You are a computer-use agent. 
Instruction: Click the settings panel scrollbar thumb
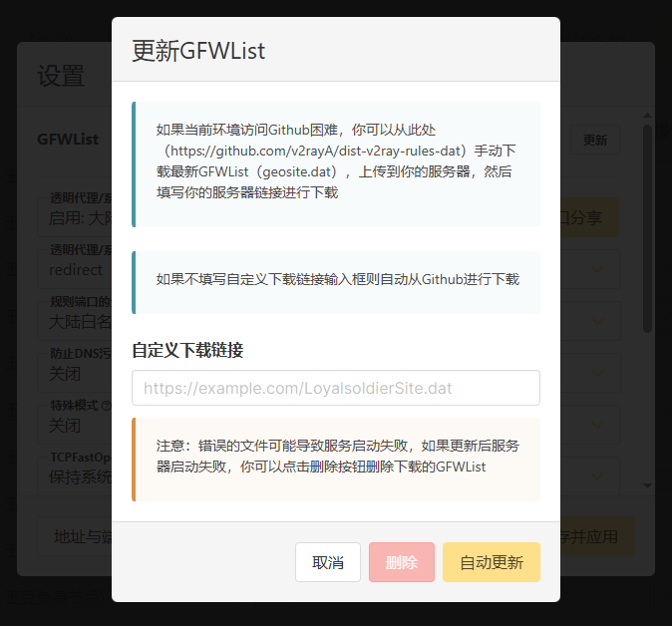[647, 229]
